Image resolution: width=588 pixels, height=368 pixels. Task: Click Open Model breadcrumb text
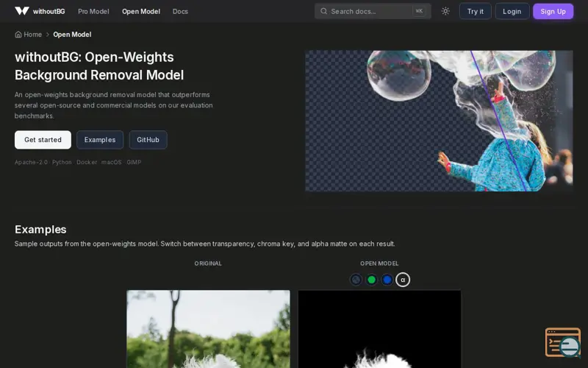click(72, 35)
